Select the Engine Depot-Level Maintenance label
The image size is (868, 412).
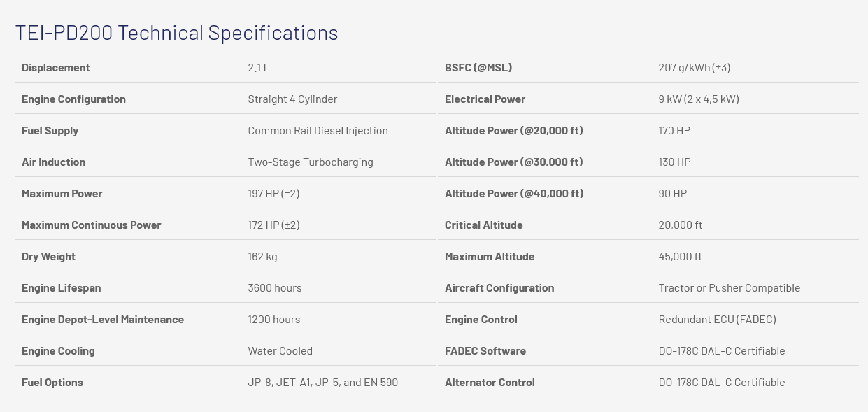pos(102,320)
